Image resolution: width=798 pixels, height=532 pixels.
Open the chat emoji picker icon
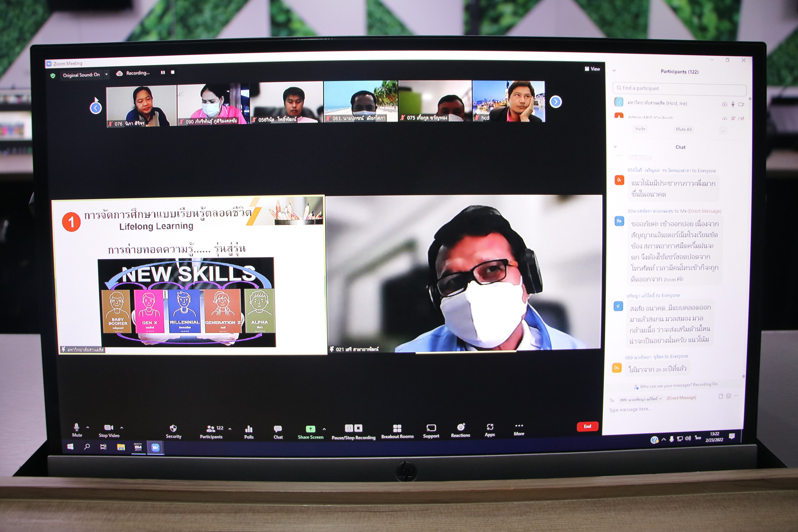[728, 396]
